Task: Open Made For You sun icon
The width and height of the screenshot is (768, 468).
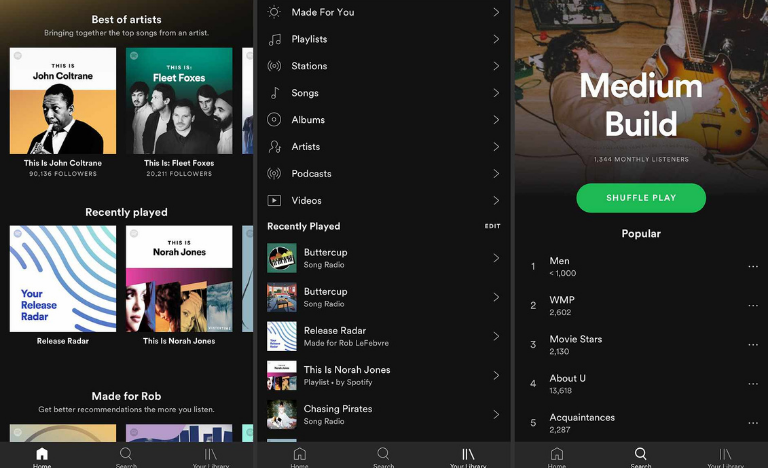Action: point(274,12)
